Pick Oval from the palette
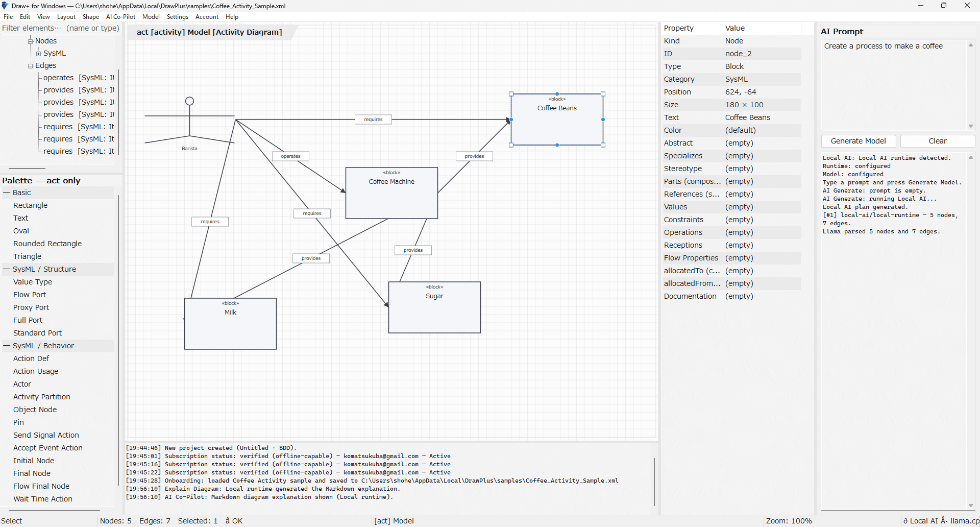980x527 pixels. point(21,231)
